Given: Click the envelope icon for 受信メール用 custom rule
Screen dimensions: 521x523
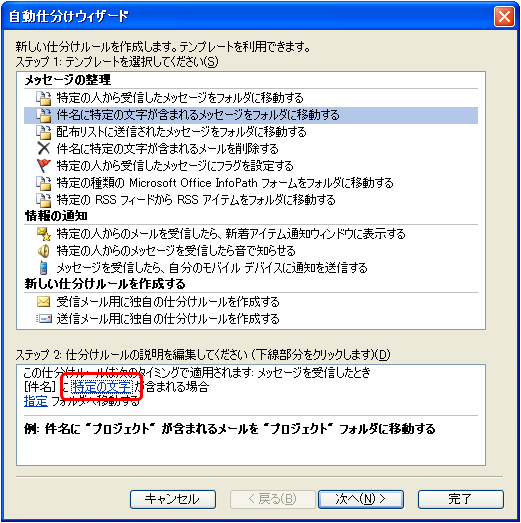Looking at the screenshot, I should click(x=44, y=302).
